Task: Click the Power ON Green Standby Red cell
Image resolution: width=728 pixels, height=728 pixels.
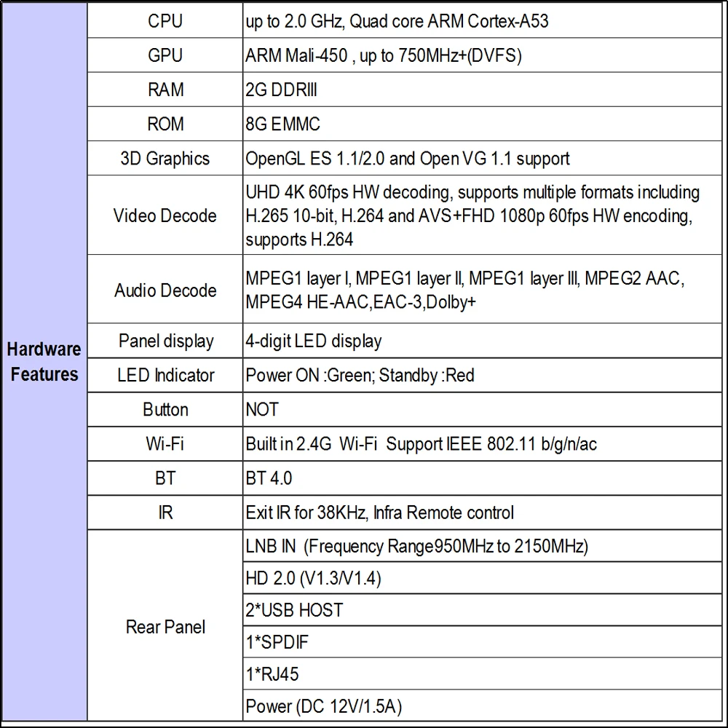Action: pyautogui.click(x=482, y=375)
